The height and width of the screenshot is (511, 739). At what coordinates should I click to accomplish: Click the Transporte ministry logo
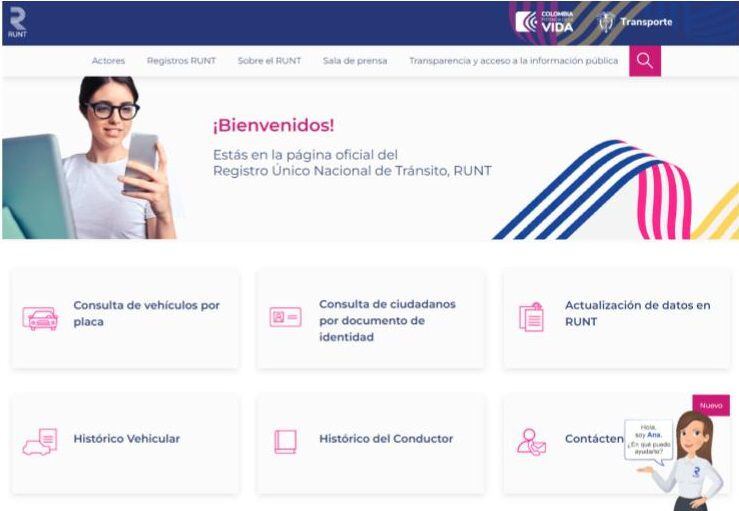coord(634,22)
